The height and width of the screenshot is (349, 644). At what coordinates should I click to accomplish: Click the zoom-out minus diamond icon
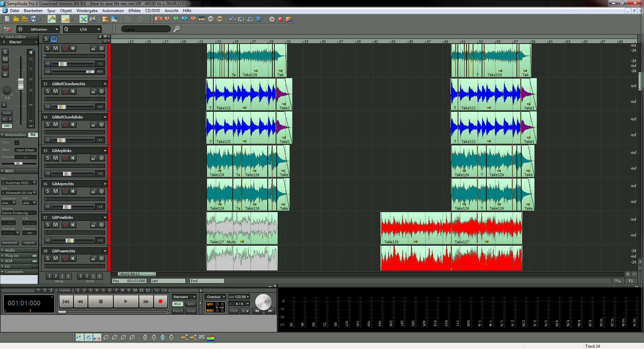pos(154,338)
